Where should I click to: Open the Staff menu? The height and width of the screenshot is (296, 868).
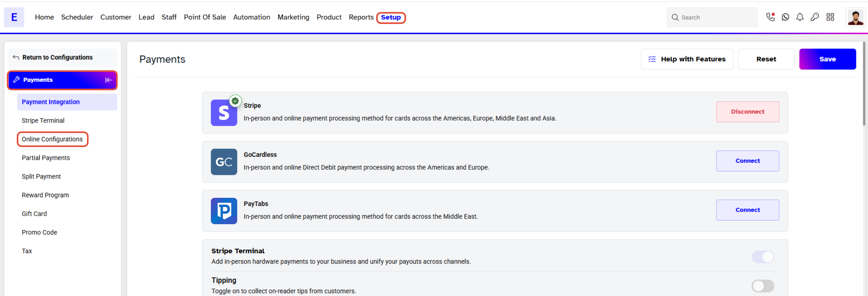click(169, 17)
